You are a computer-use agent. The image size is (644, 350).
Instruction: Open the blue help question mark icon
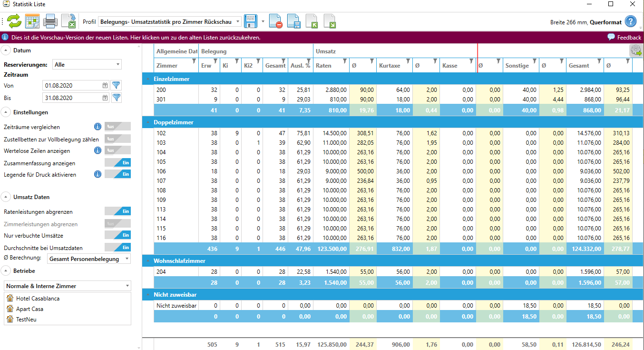[631, 21]
